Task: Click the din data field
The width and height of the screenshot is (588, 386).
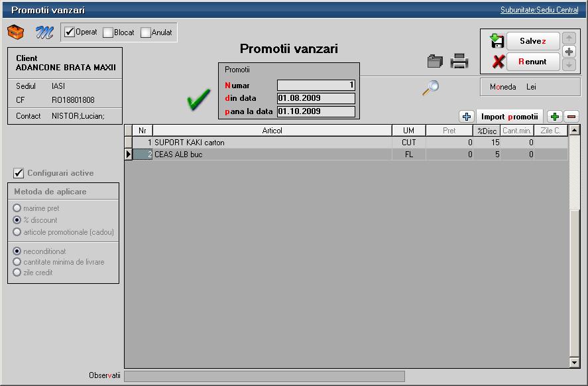Action: 316,98
